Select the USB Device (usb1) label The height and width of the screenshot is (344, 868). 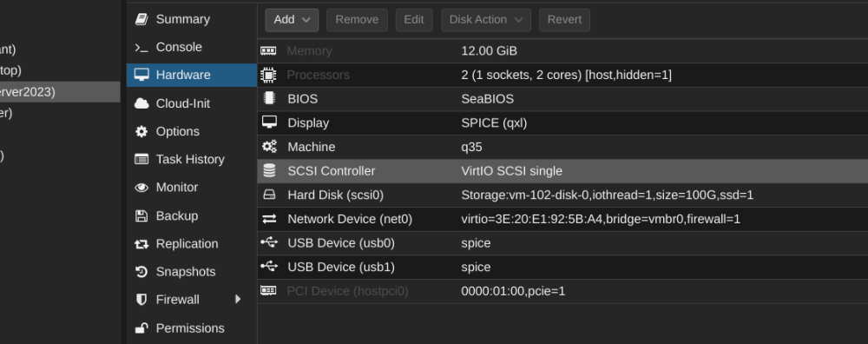click(x=341, y=267)
